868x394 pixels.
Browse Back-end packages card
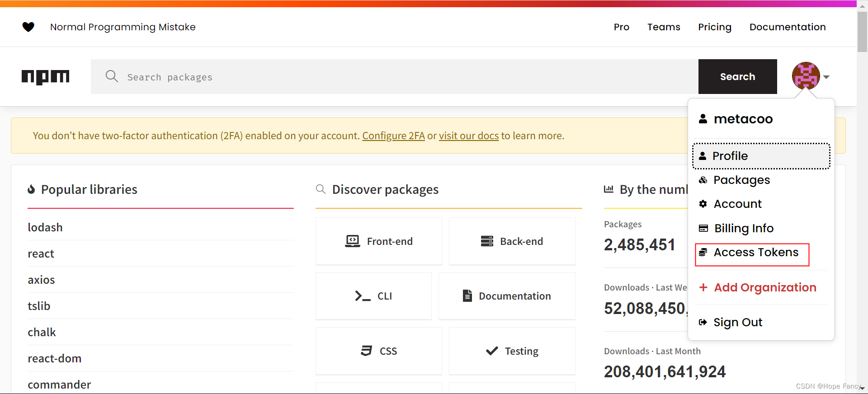[512, 241]
